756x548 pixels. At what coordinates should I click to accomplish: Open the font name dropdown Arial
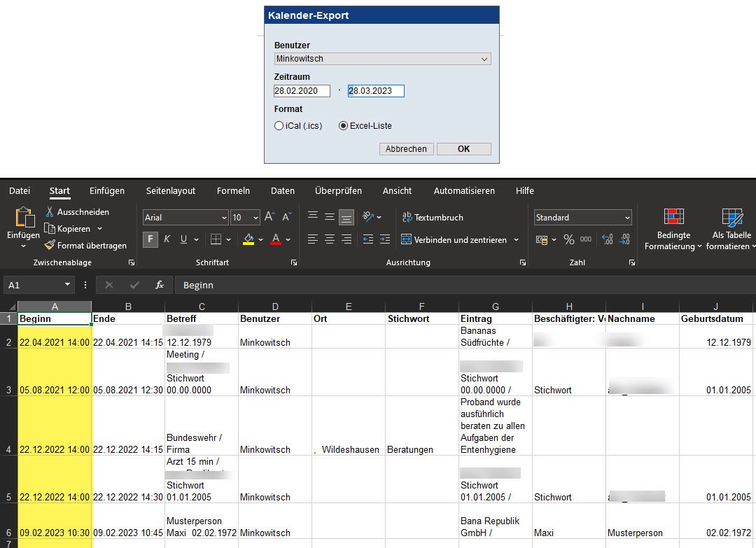(185, 218)
